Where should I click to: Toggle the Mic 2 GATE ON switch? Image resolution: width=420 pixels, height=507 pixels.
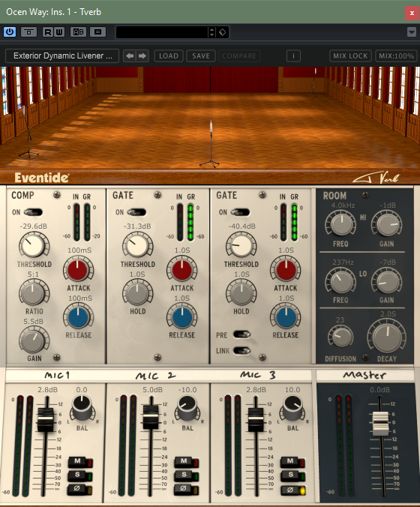tap(136, 212)
